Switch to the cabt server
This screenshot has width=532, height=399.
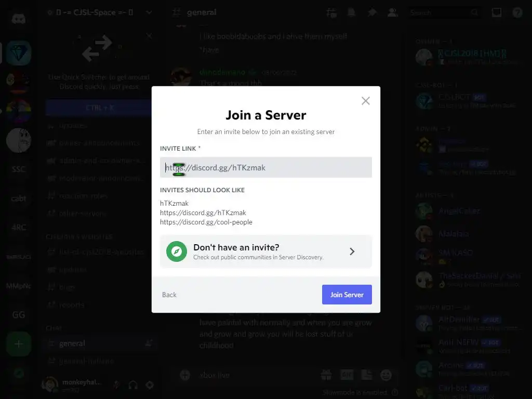(x=19, y=198)
